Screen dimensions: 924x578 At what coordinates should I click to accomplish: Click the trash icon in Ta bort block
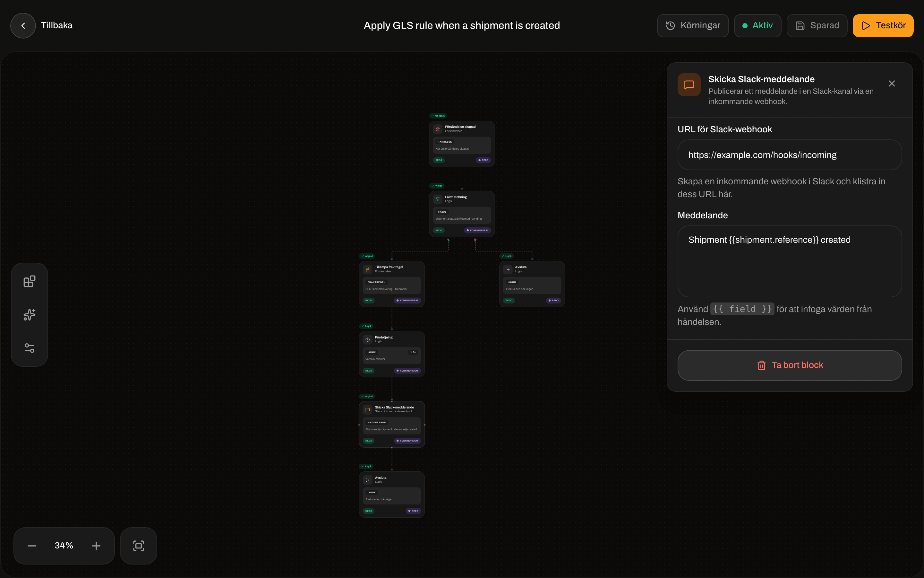click(761, 365)
